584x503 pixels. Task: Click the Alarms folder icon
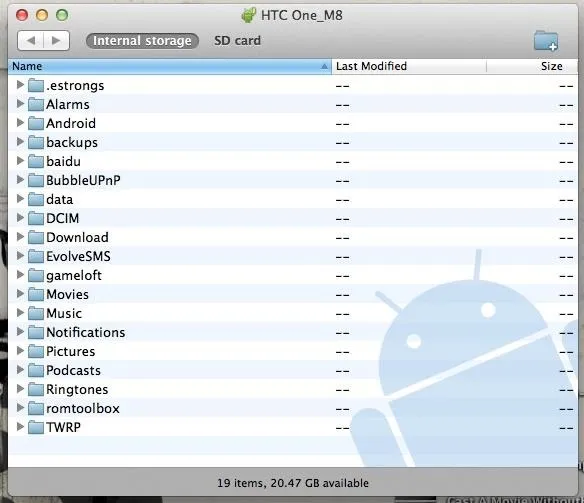tap(36, 104)
